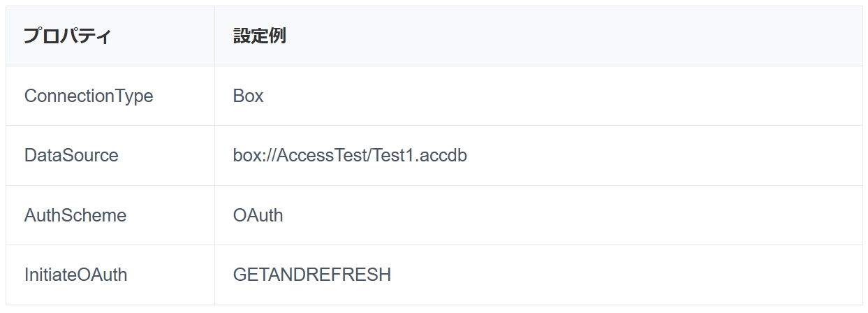
Task: Click the AccessTest folder name in the path
Action: 328,155
